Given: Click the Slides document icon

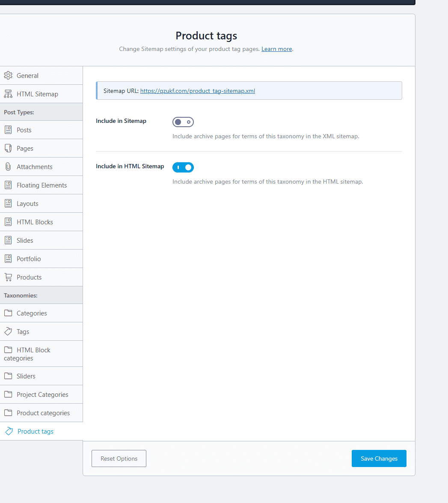Looking at the screenshot, I should (8, 240).
